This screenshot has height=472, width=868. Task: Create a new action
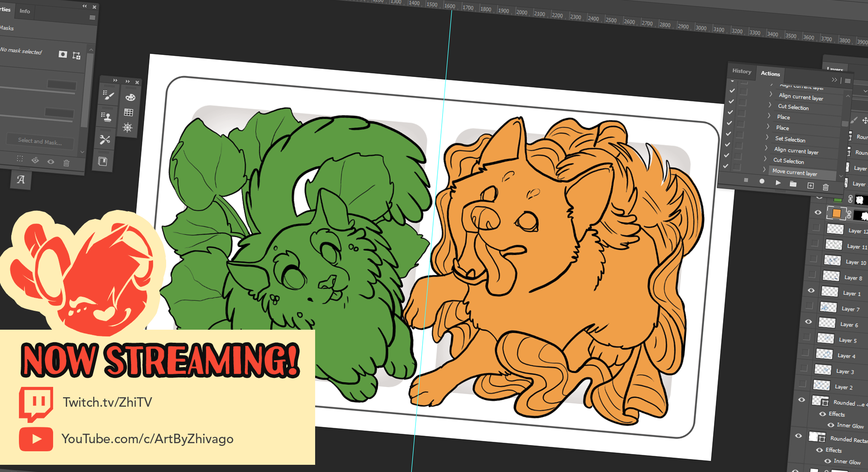[810, 186]
